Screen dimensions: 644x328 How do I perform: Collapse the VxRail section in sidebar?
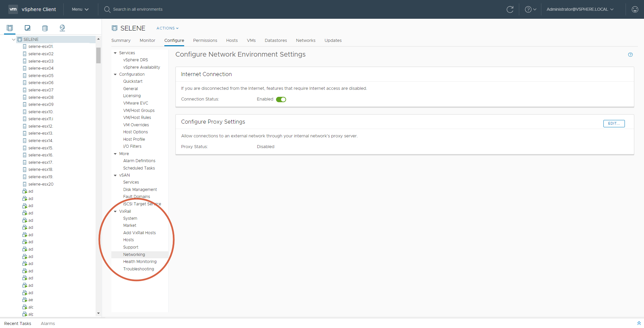[x=115, y=211]
